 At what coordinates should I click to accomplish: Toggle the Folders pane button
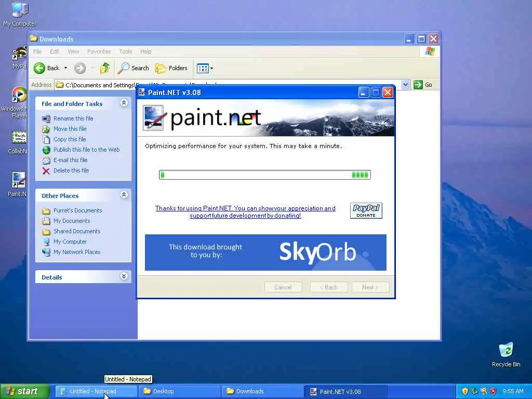tap(171, 68)
